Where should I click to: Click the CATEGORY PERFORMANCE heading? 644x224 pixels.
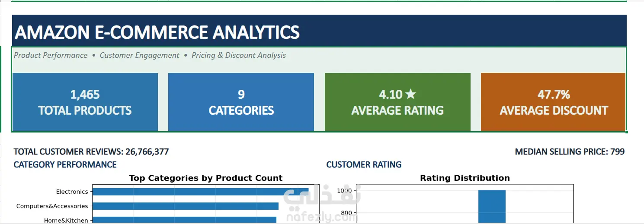pos(65,164)
